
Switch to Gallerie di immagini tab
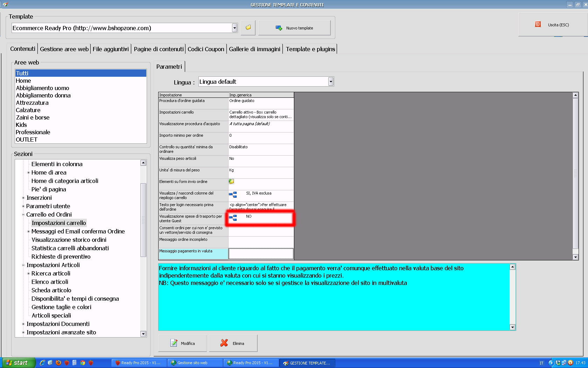254,49
